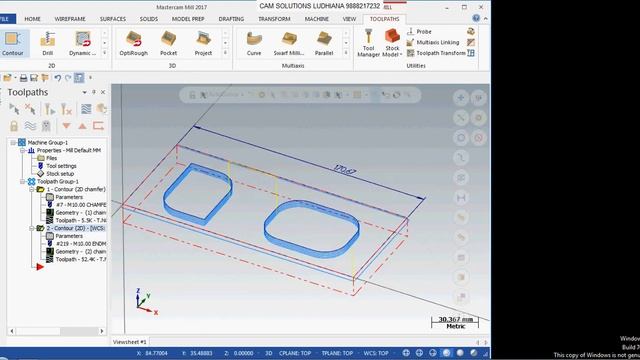
Task: Switch to the SOLIDS ribbon tab
Action: point(149,19)
